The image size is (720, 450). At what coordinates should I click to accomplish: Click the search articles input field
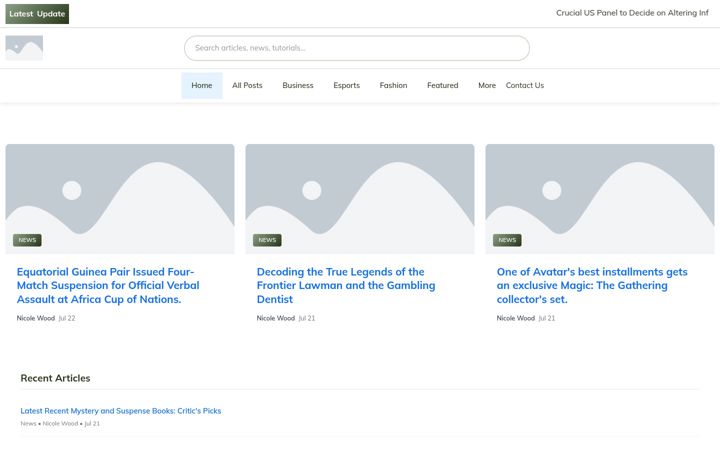point(357,48)
